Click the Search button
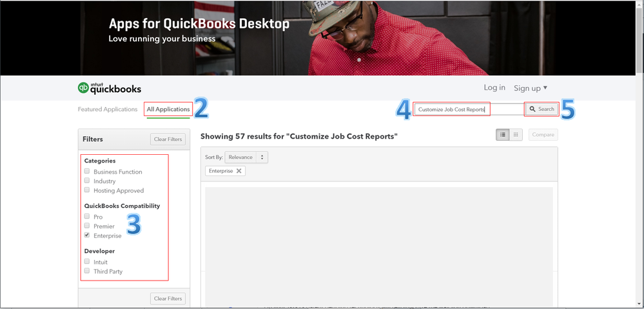644x309 pixels. (x=542, y=109)
